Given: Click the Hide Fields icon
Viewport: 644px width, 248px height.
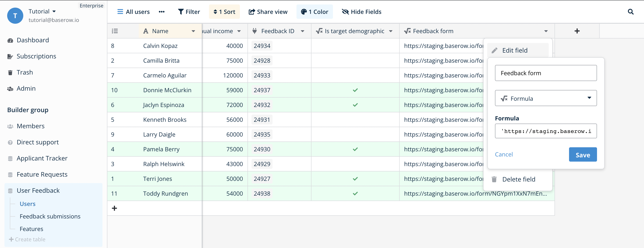Looking at the screenshot, I should [345, 11].
